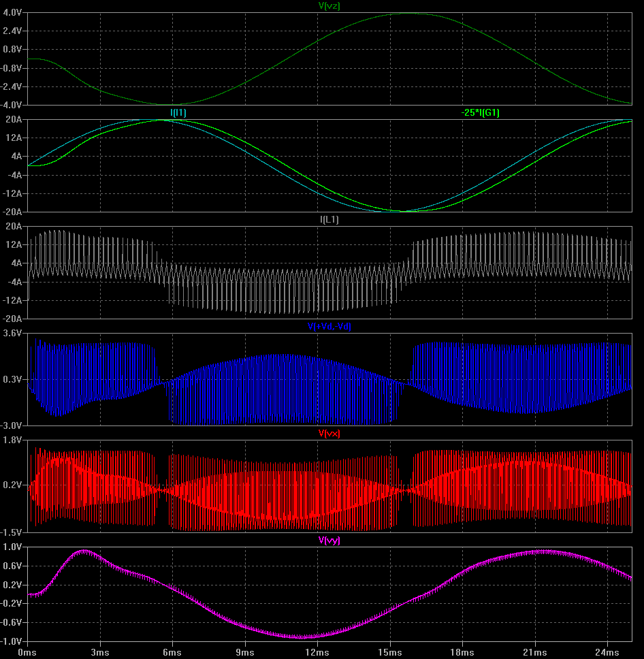
Task: Click the V(vy) trace label
Action: [x=329, y=540]
